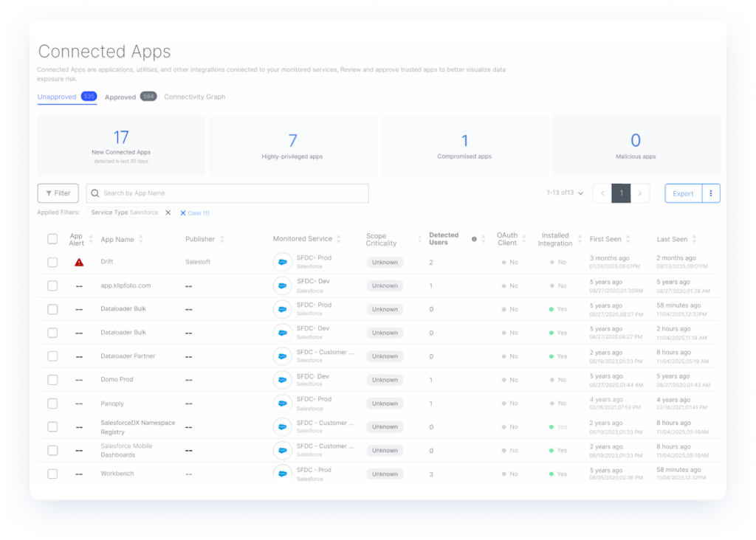This screenshot has height=540, width=756.
Task: Toggle the select-all checkbox in table header
Action: 52,238
